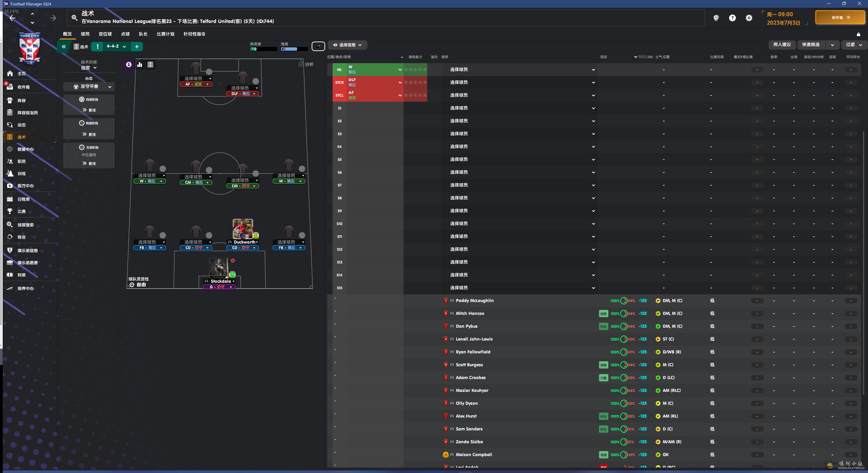This screenshot has width=868, height=473.
Task: Add a new tactic with plus button
Action: (x=137, y=47)
